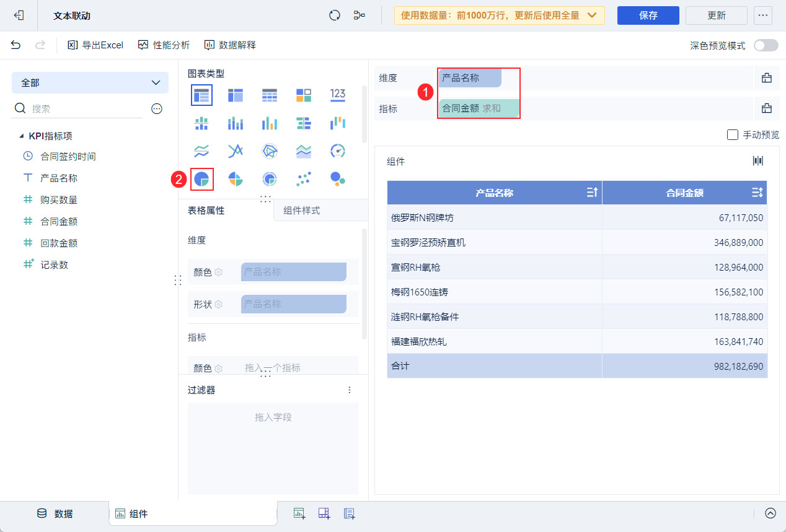This screenshot has width=786, height=532.
Task: Select the multi-series column chart type
Action: click(x=270, y=123)
